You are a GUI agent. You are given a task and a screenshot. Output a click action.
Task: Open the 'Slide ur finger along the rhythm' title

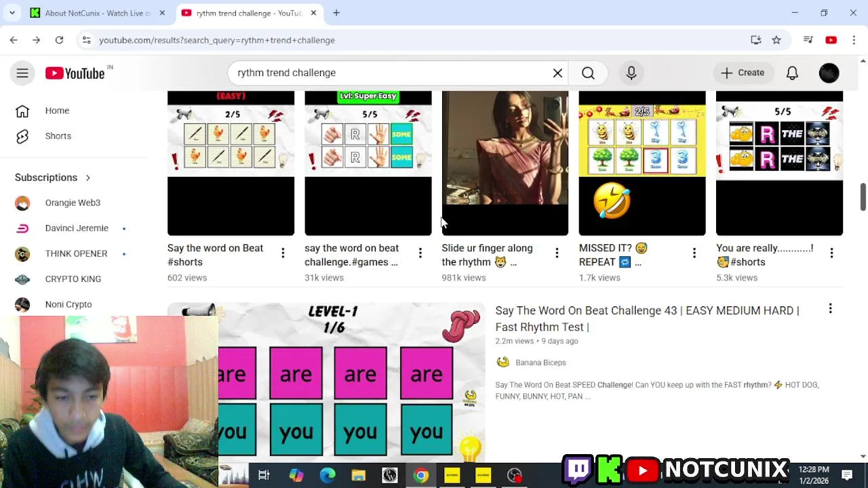[x=487, y=255]
